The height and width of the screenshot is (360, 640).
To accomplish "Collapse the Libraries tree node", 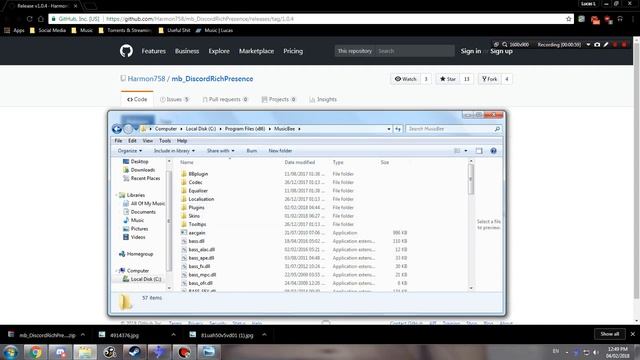I will click(116, 195).
